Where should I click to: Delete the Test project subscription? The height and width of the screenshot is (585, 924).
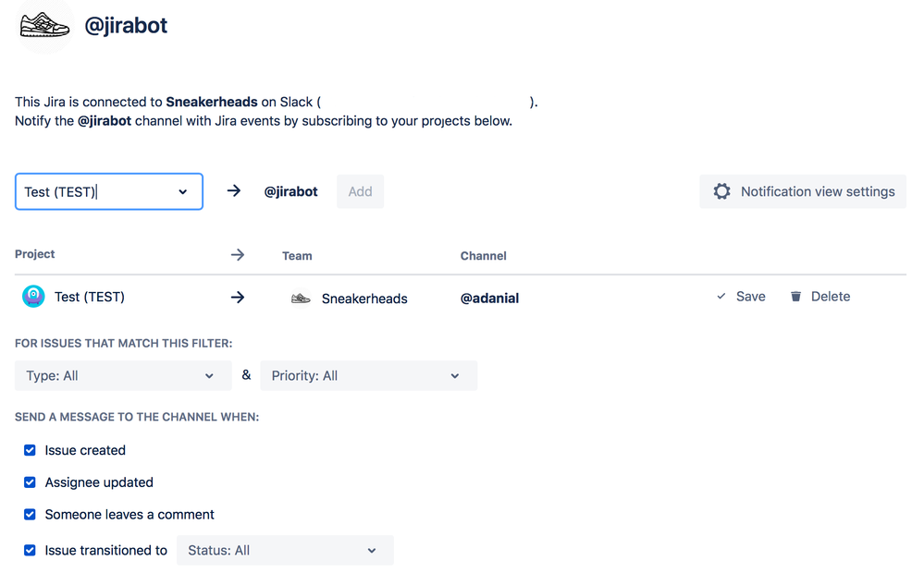(x=820, y=296)
